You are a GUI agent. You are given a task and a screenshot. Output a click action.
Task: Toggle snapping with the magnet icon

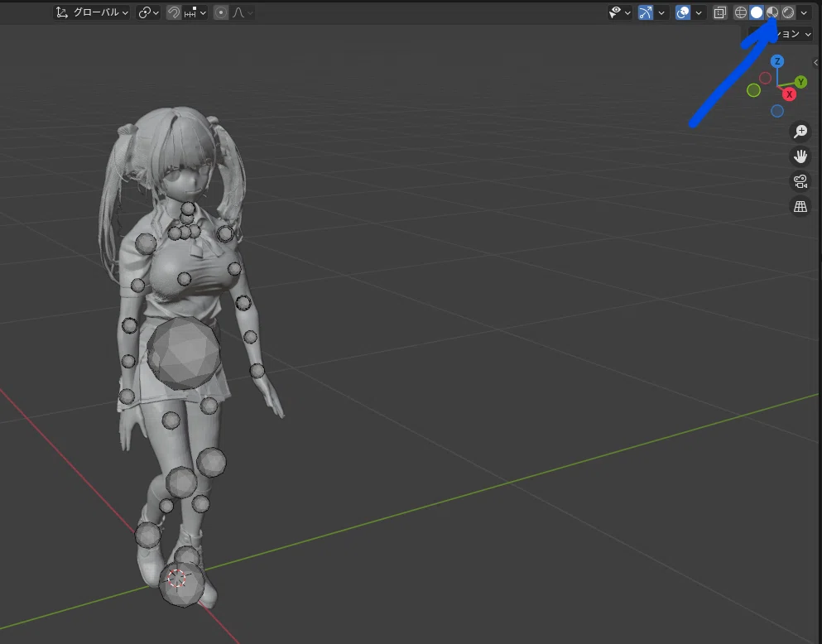pos(174,12)
